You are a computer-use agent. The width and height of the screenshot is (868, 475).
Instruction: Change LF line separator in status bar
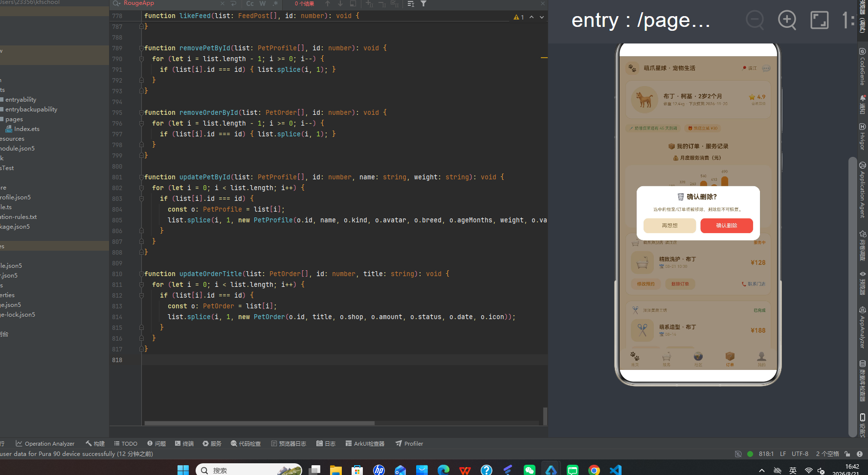point(783,454)
